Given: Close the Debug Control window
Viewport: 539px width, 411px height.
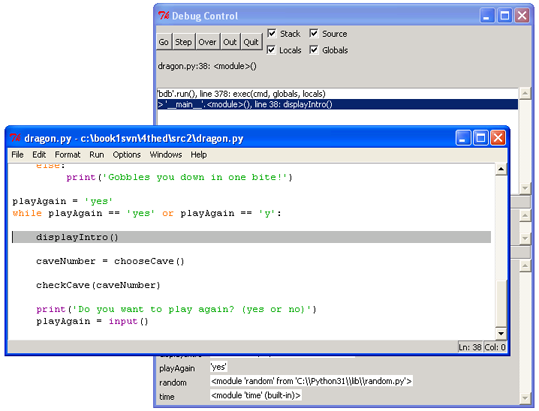Looking at the screenshot, I should 522,16.
